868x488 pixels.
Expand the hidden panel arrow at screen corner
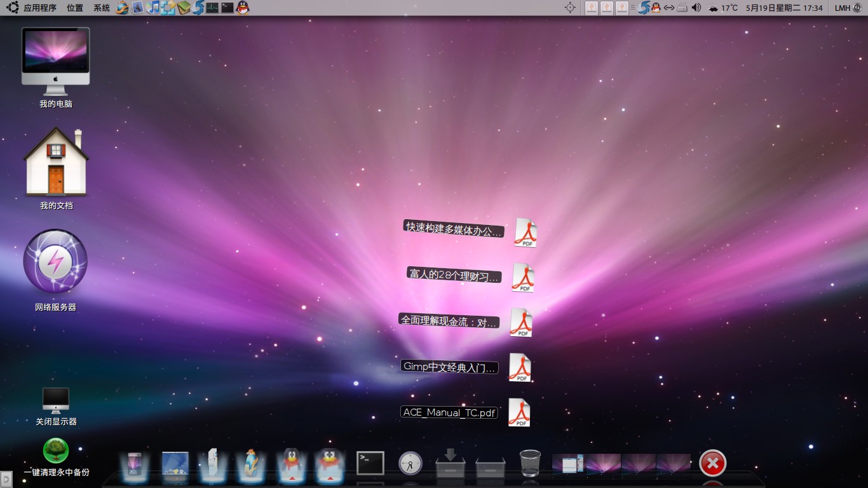click(6, 478)
